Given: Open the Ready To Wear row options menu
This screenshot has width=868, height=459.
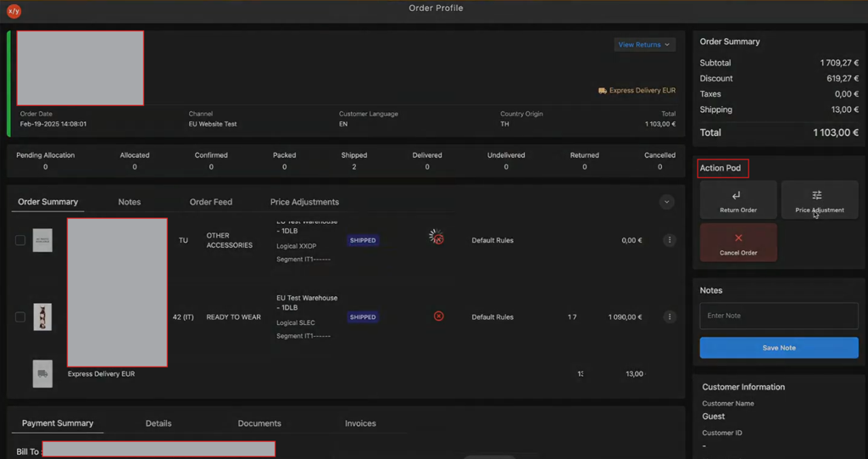Looking at the screenshot, I should [x=670, y=317].
